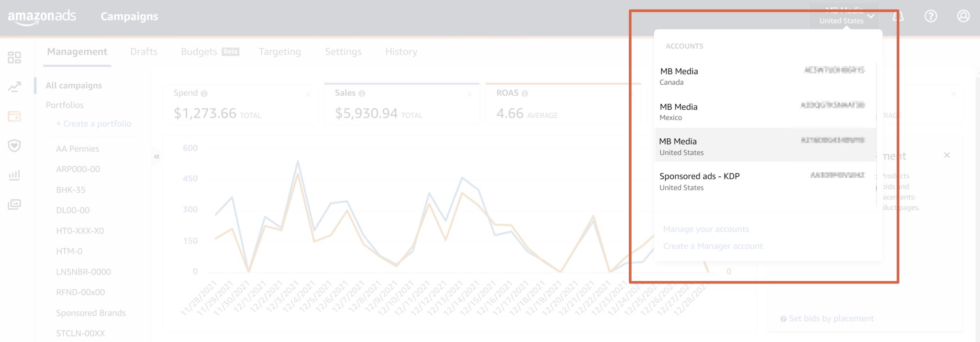
Task: Click Create a portfolio link
Action: (x=94, y=124)
